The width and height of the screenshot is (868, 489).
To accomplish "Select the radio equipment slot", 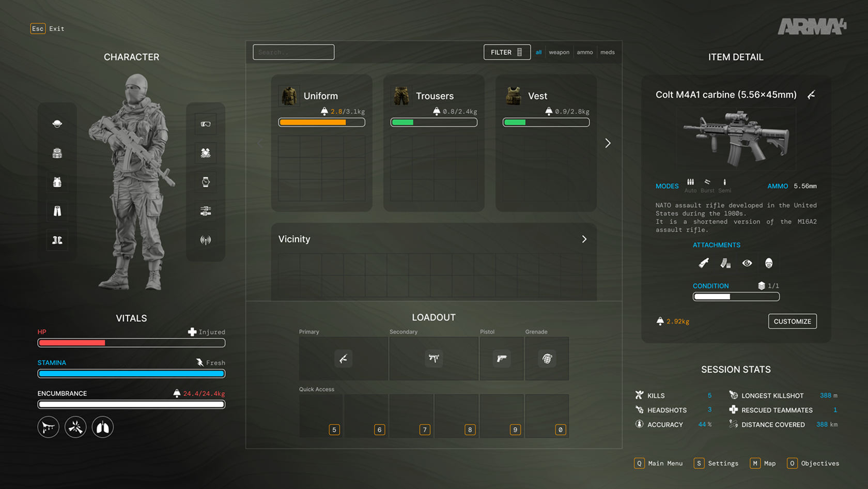I will pyautogui.click(x=206, y=240).
